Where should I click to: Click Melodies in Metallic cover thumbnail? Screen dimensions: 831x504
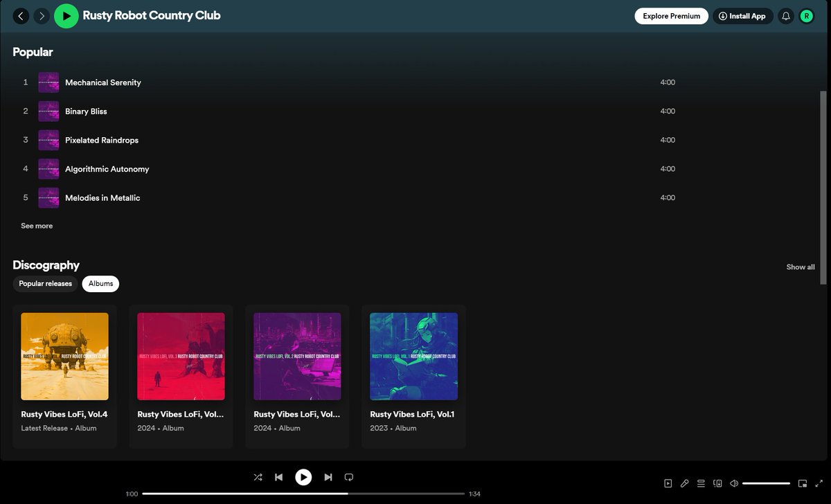coord(48,198)
